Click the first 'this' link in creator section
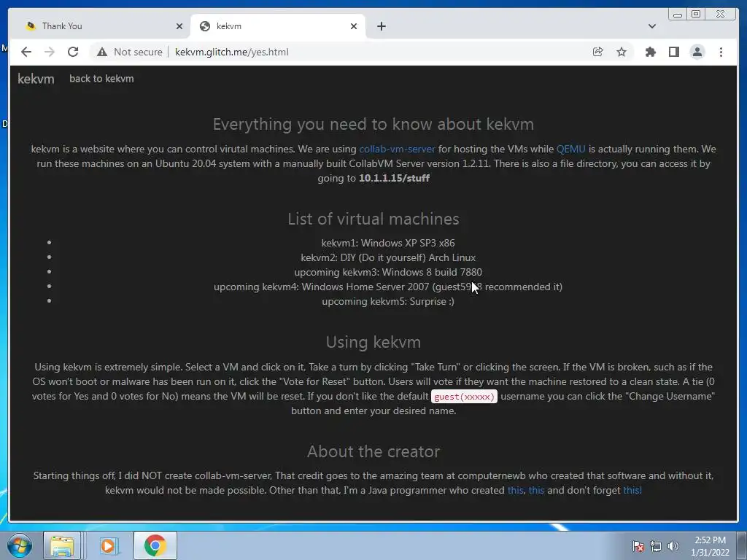Image resolution: width=747 pixels, height=560 pixels. point(516,490)
